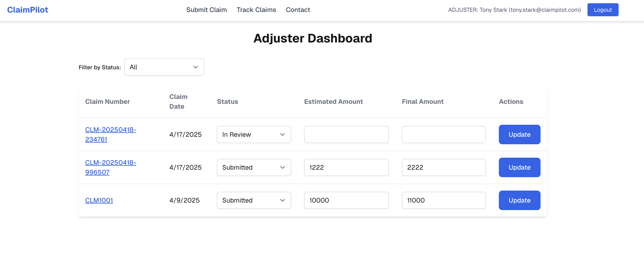Edit Final Amount field showing 11000

coord(444,200)
